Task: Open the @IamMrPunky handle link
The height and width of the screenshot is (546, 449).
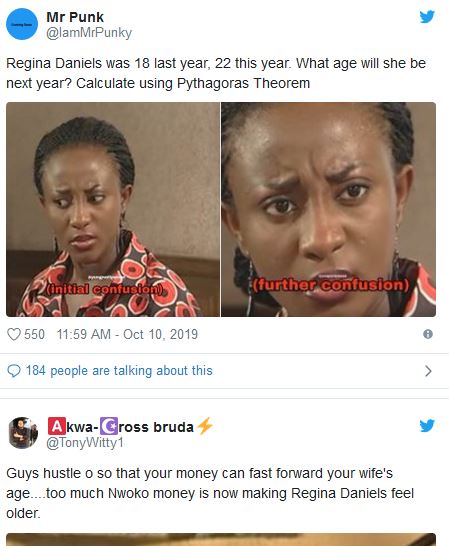Action: click(x=89, y=33)
